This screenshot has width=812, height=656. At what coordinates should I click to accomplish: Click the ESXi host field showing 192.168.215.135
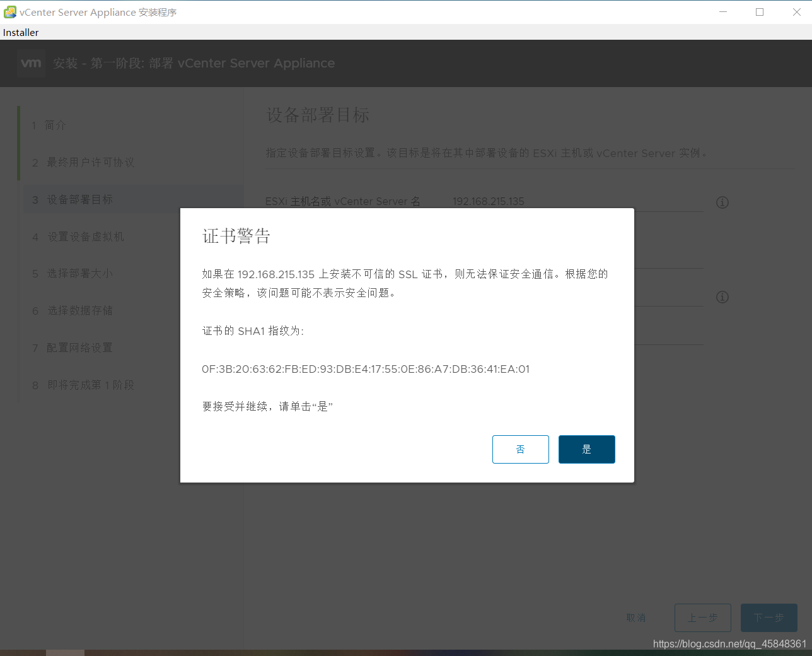(577, 201)
